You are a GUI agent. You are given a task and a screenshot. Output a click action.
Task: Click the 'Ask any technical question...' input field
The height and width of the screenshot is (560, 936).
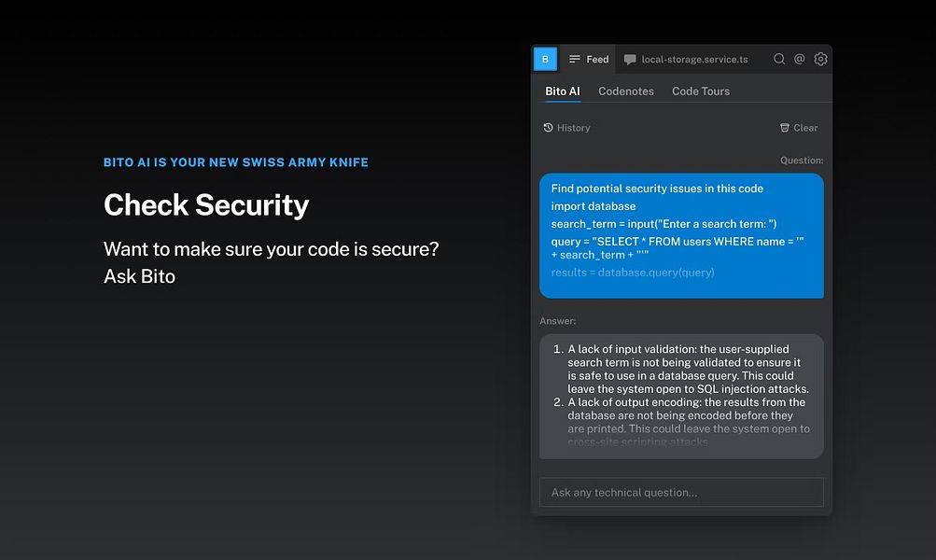681,492
